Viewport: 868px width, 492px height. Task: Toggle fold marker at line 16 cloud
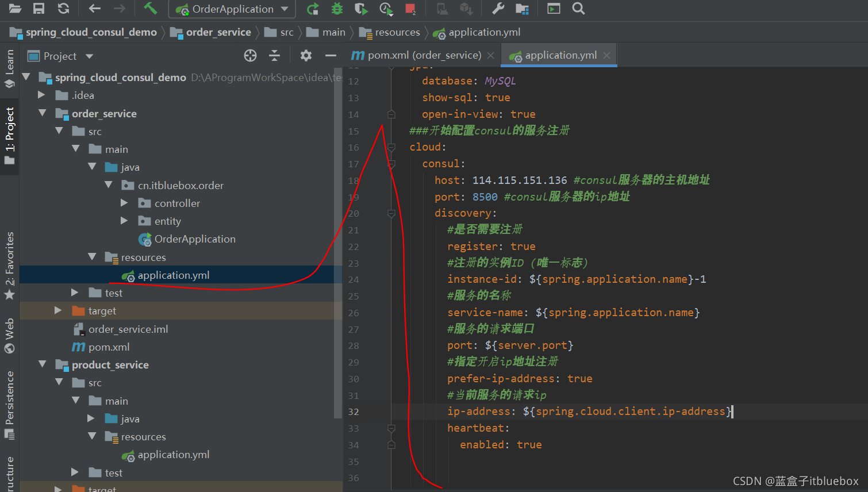coord(391,148)
